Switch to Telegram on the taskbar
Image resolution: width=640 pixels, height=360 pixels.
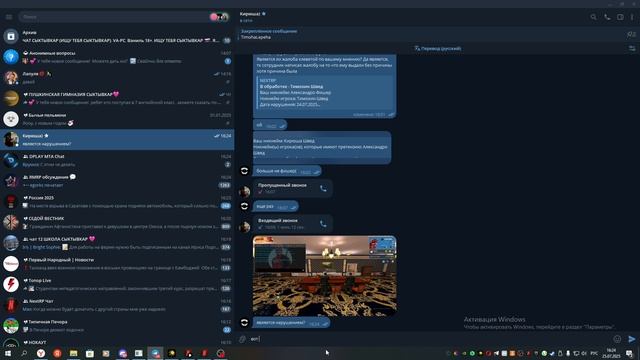tap(156, 353)
